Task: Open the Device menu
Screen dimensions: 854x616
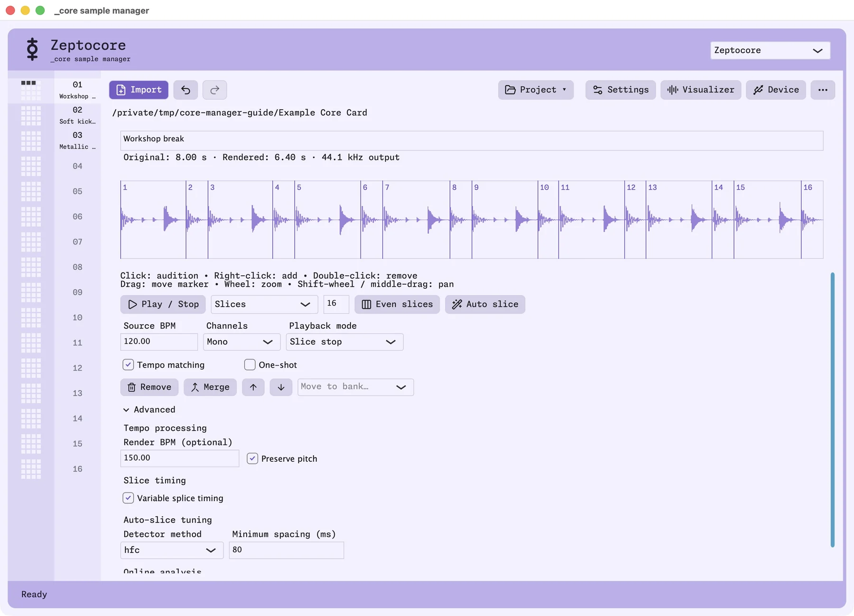Action: 776,90
